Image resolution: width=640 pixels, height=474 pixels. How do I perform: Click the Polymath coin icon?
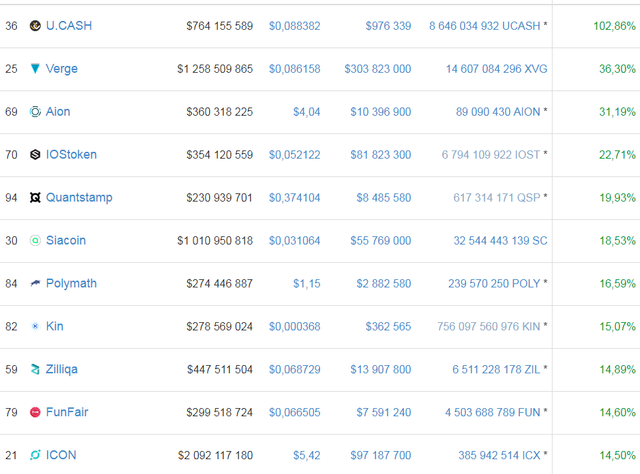coord(35,284)
